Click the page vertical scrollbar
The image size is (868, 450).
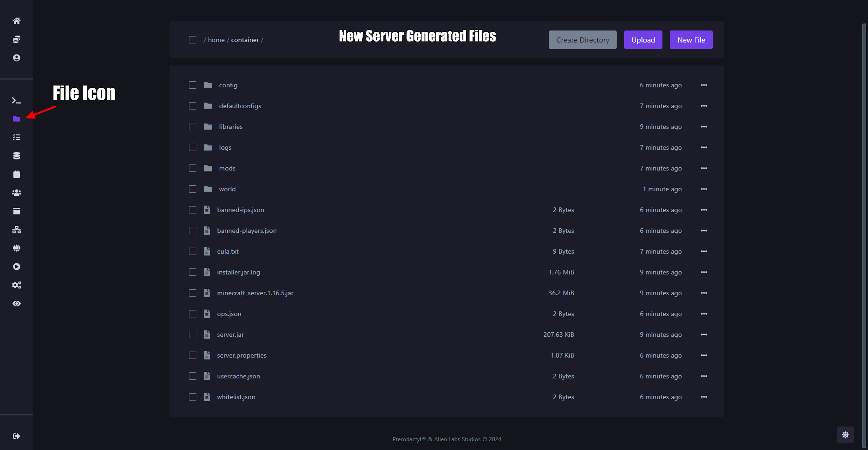tap(864, 236)
